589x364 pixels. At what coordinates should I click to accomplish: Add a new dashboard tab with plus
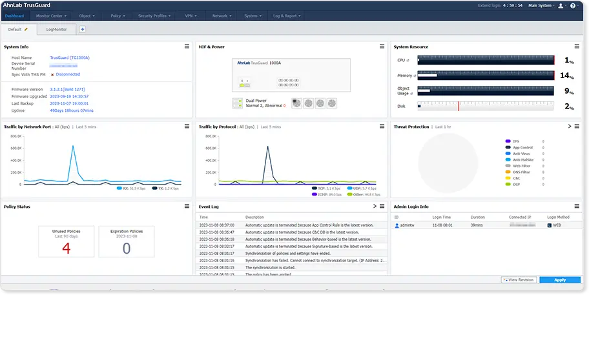(x=82, y=29)
